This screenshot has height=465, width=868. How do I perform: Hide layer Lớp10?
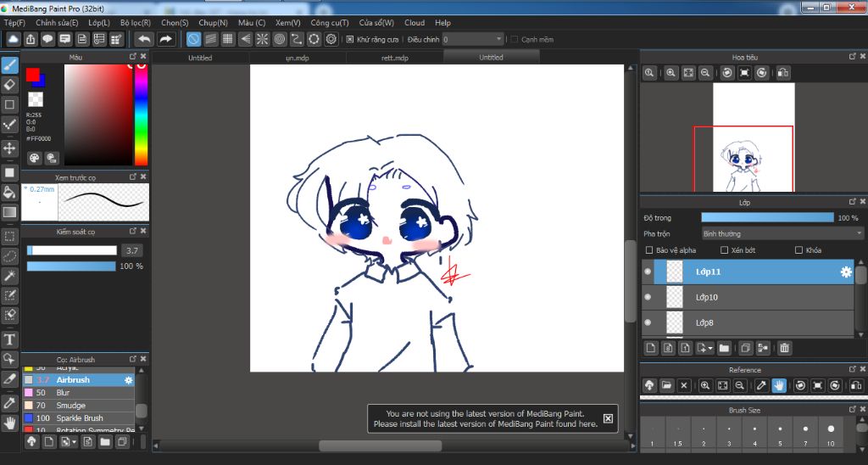pos(648,297)
